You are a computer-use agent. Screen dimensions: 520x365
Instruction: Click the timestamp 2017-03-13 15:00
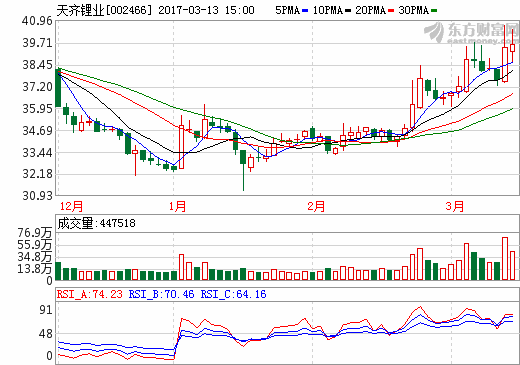tap(206, 10)
